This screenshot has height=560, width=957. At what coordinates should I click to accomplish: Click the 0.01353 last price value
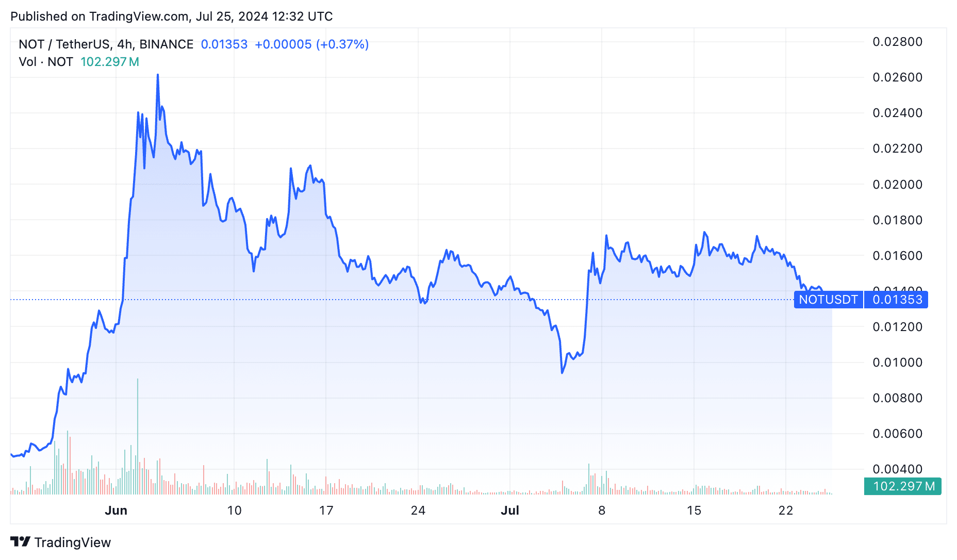tap(224, 44)
